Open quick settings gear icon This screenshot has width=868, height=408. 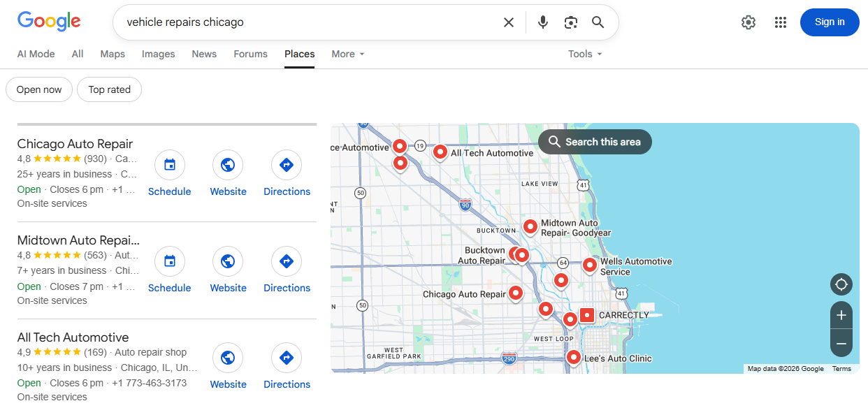(748, 22)
